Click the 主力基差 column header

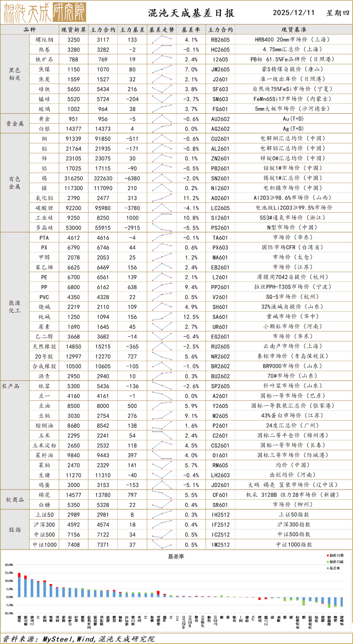click(132, 30)
